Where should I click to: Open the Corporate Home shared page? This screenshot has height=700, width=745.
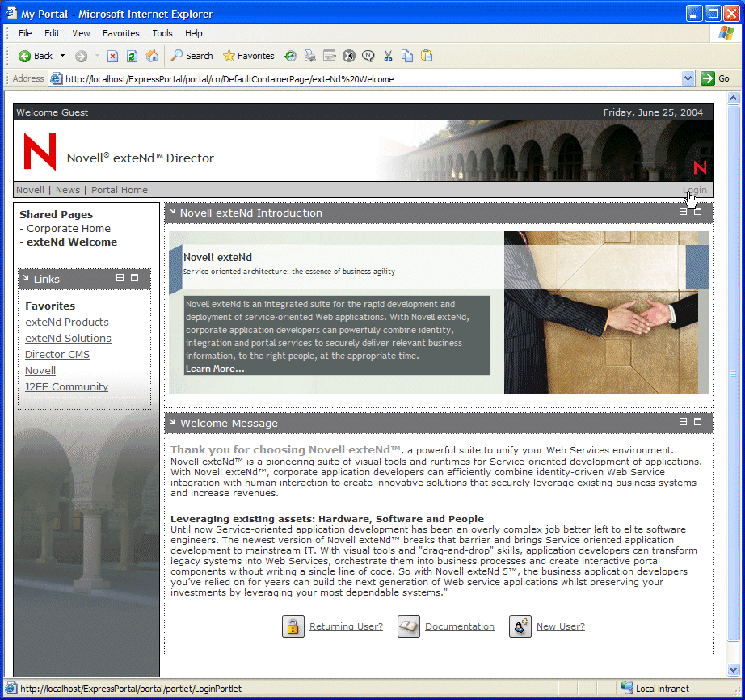pyautogui.click(x=69, y=229)
